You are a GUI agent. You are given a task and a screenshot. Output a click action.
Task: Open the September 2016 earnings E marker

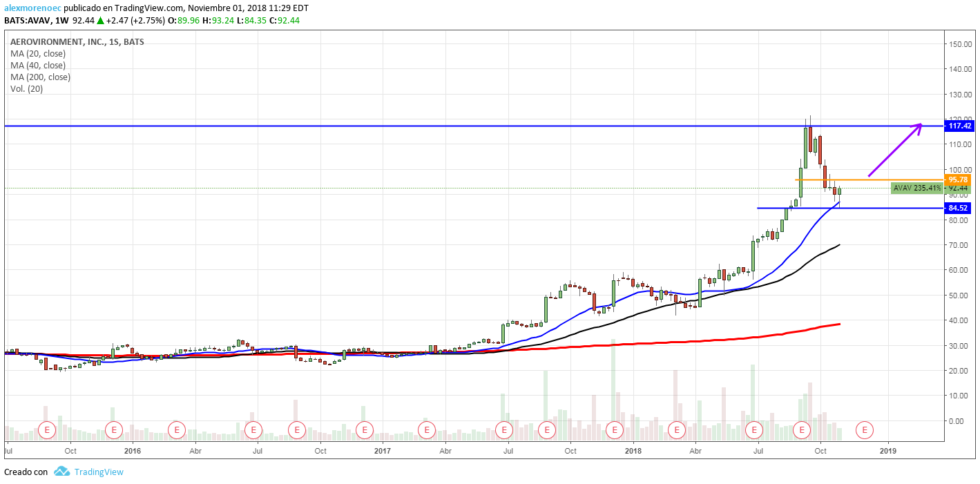(x=297, y=429)
